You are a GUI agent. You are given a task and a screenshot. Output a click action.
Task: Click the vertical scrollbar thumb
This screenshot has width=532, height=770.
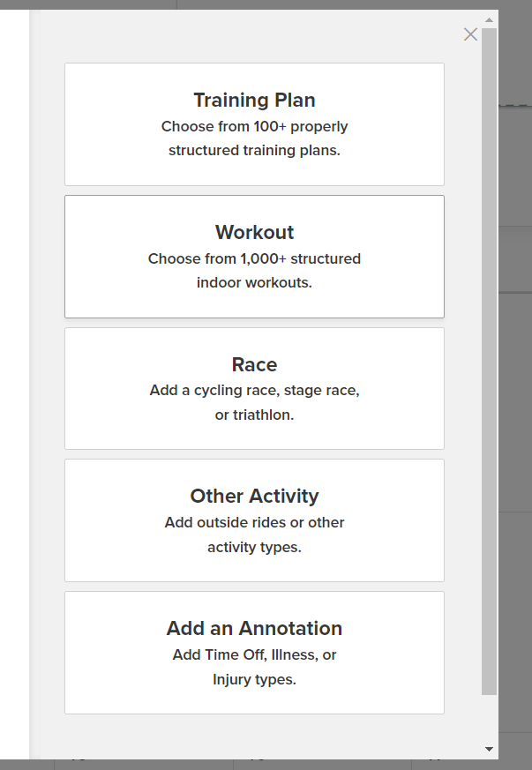tap(489, 353)
